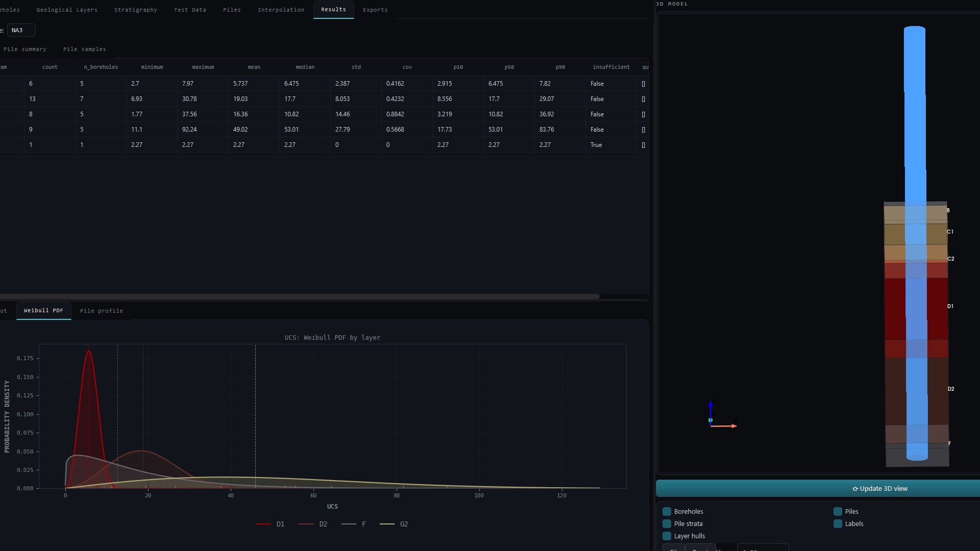
Task: Toggle the Labels checkbox
Action: click(x=838, y=523)
